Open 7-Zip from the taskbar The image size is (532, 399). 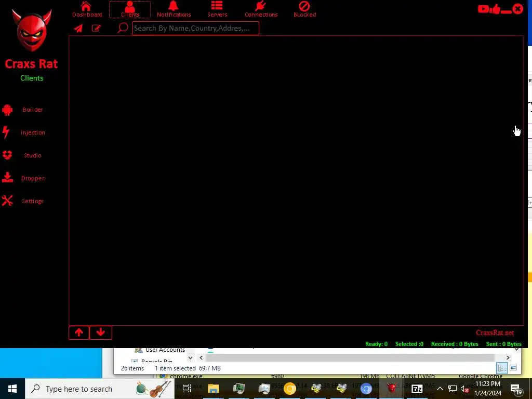click(x=417, y=389)
